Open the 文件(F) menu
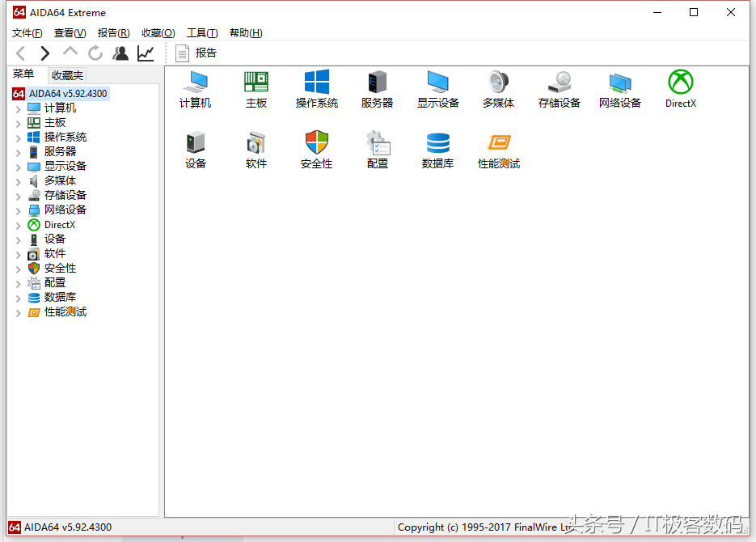This screenshot has height=542, width=756. tap(27, 33)
